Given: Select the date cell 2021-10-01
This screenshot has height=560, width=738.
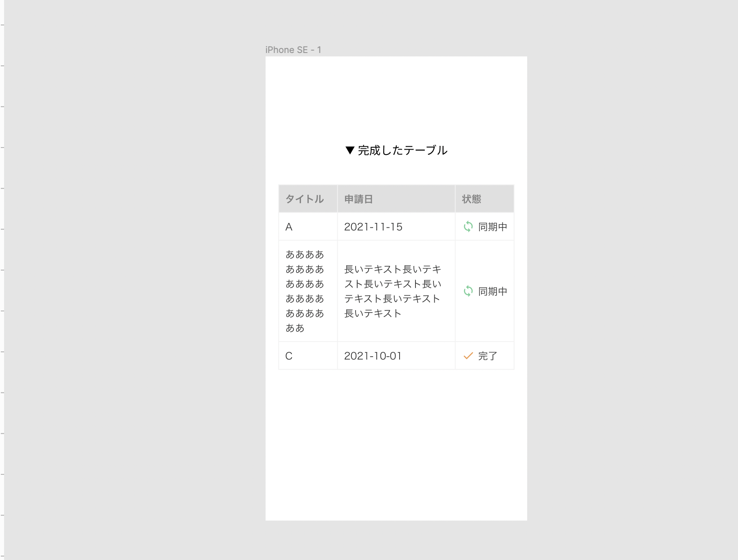Looking at the screenshot, I should coord(373,356).
